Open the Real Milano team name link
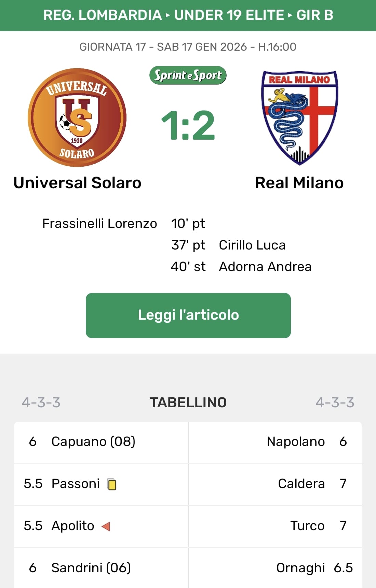This screenshot has width=376, height=588. point(299,183)
